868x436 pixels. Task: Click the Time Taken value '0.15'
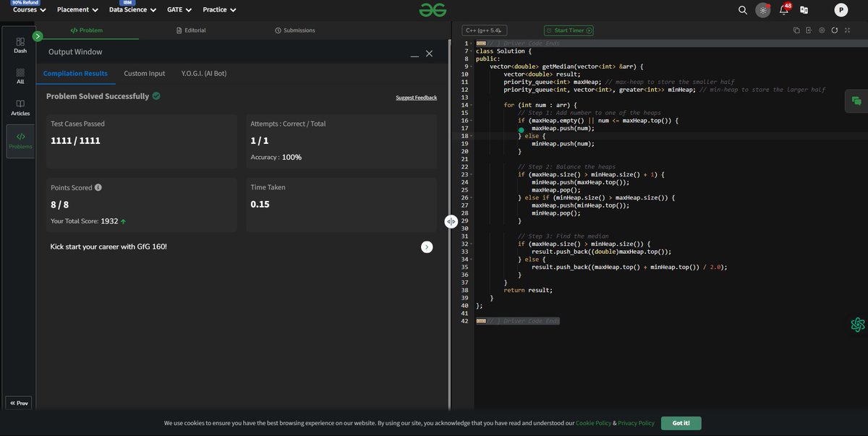(260, 204)
